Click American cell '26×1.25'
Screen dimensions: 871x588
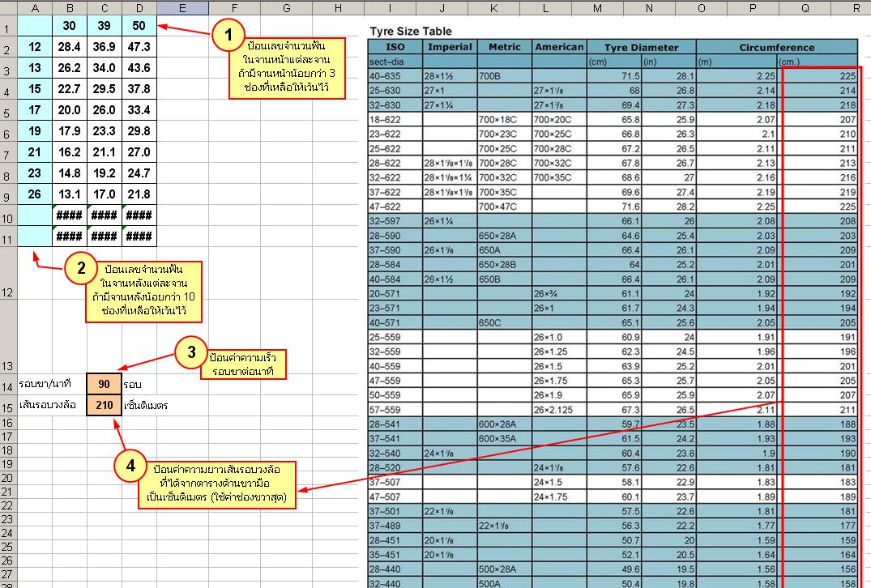pyautogui.click(x=559, y=352)
